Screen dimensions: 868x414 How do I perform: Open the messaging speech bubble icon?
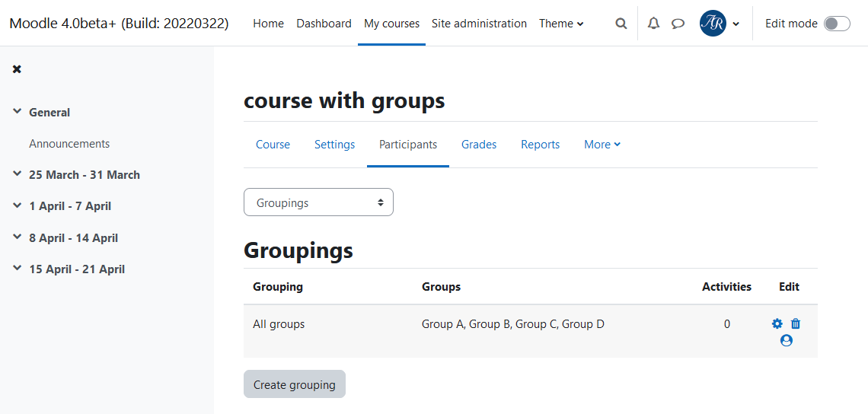pos(678,24)
